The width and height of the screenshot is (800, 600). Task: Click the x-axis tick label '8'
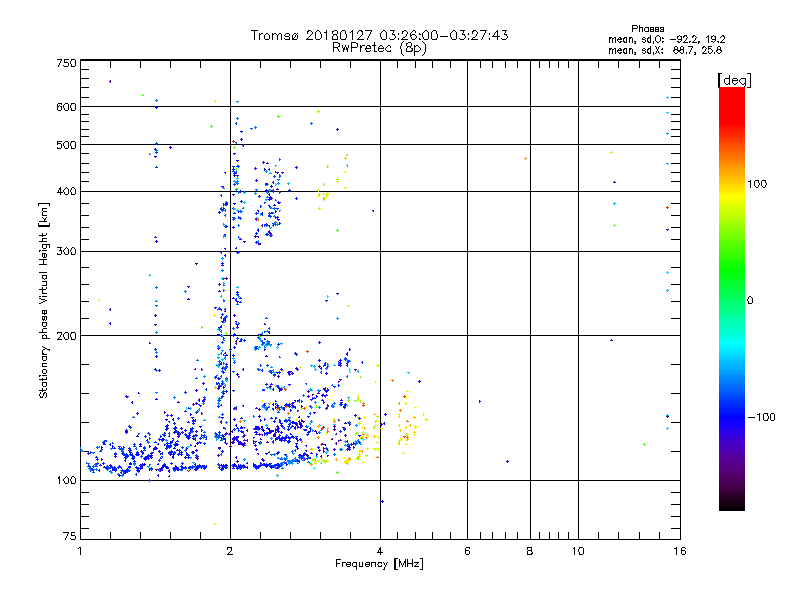(x=530, y=551)
